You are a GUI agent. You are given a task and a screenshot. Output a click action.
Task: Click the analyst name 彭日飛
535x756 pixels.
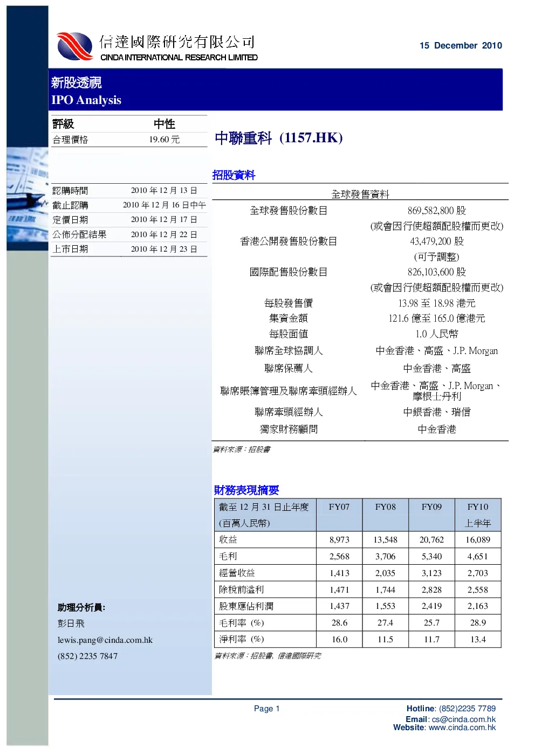71,623
